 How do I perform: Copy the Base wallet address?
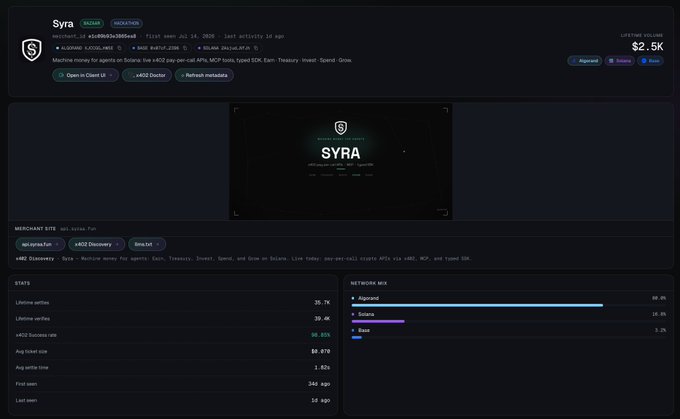(185, 48)
